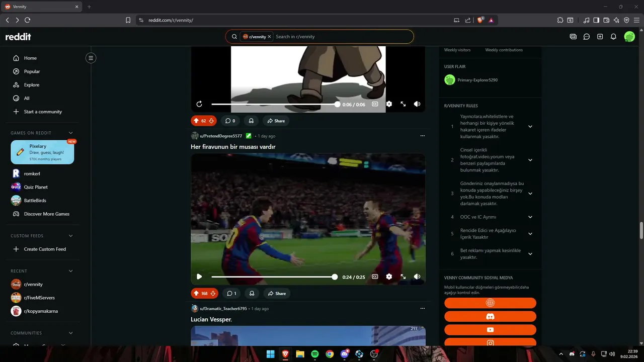Image resolution: width=644 pixels, height=362 pixels.
Task: Toggle closed captions on the football video
Action: click(x=375, y=277)
